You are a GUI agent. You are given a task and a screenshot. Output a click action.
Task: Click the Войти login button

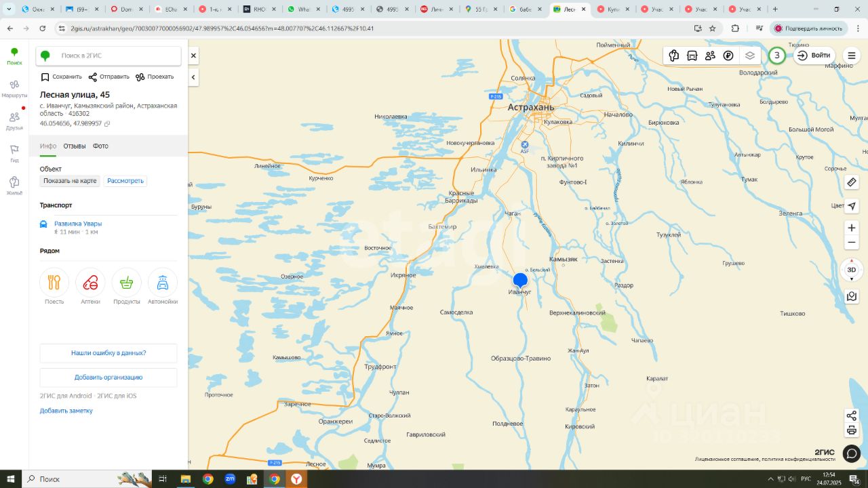814,56
